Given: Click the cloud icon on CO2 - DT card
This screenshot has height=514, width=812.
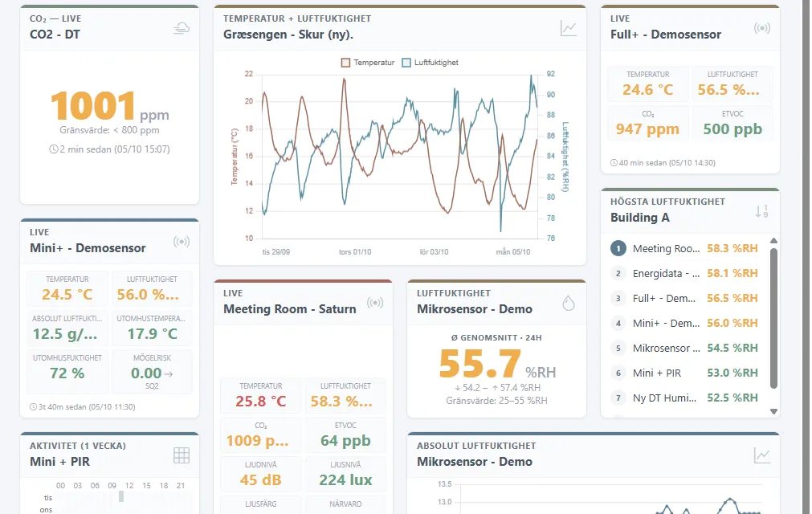Looking at the screenshot, I should pyautogui.click(x=182, y=28).
